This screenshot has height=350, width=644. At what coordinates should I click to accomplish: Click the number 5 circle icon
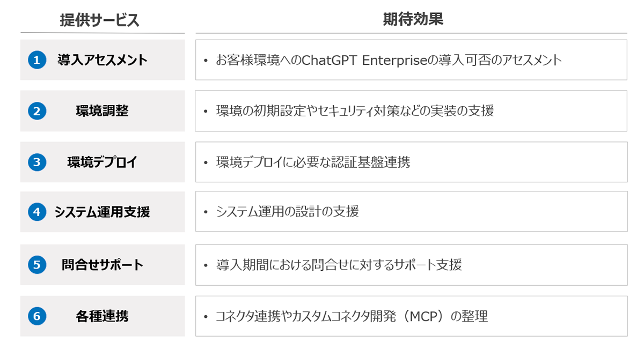click(37, 265)
